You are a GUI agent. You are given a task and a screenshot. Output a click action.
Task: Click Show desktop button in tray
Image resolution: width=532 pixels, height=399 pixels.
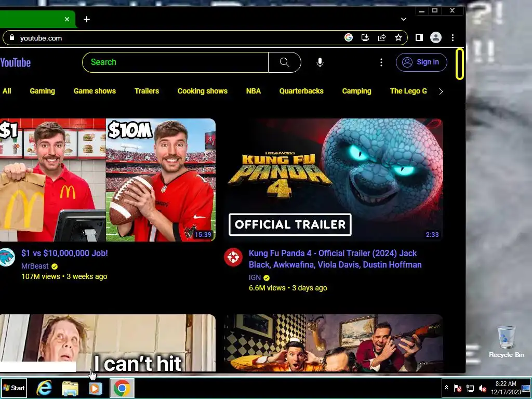click(x=527, y=388)
